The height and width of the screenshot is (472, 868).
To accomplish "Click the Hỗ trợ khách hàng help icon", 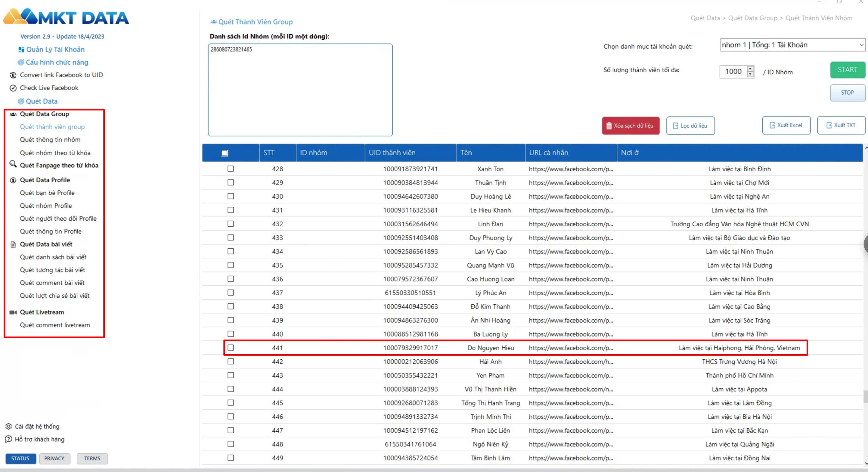I will click(9, 439).
